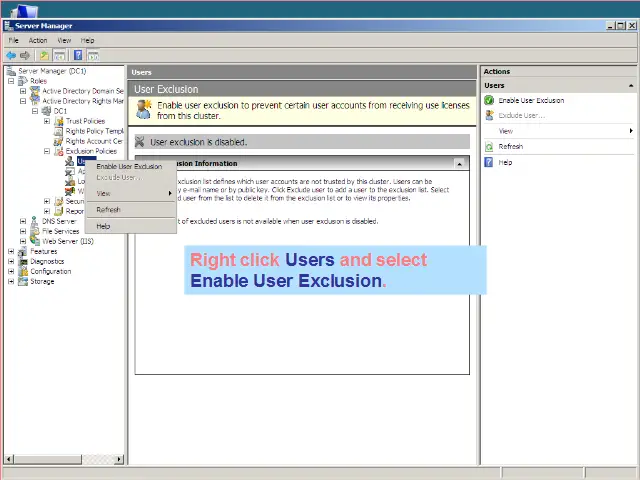Image resolution: width=640 pixels, height=480 pixels.
Task: Open View submenu in context menu
Action: (x=131, y=193)
